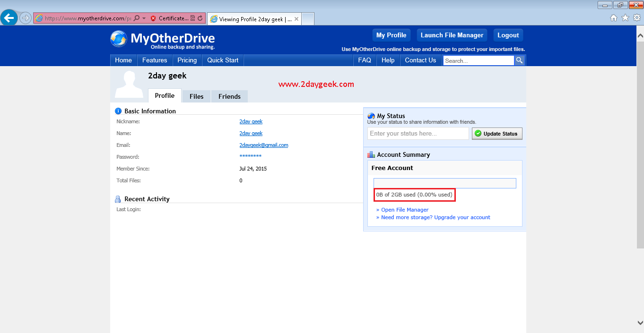Click the My Profile button
This screenshot has width=644, height=333.
click(x=391, y=35)
